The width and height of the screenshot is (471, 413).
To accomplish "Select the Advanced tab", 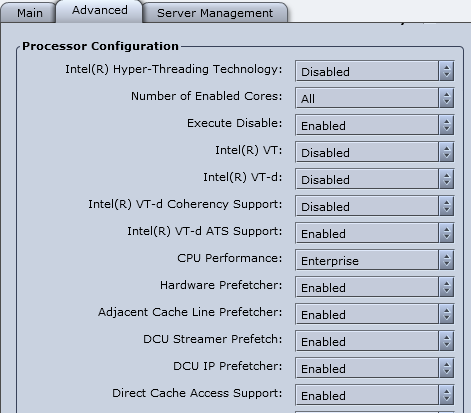I will click(99, 11).
